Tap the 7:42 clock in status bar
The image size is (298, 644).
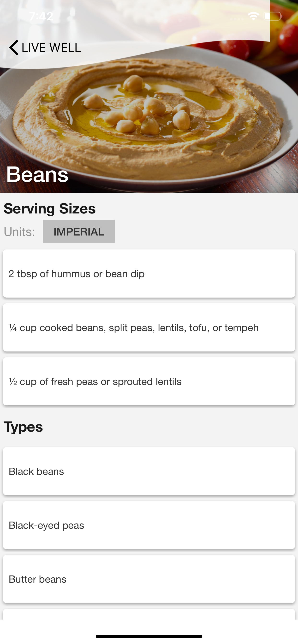coord(41,17)
